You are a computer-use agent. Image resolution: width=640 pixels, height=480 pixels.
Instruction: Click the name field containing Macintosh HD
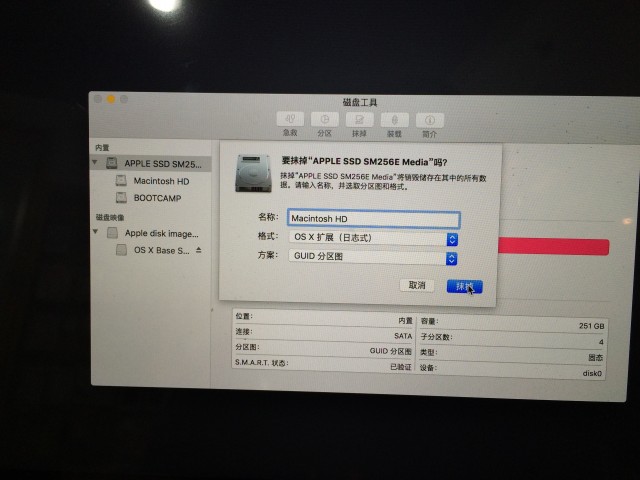pos(374,219)
